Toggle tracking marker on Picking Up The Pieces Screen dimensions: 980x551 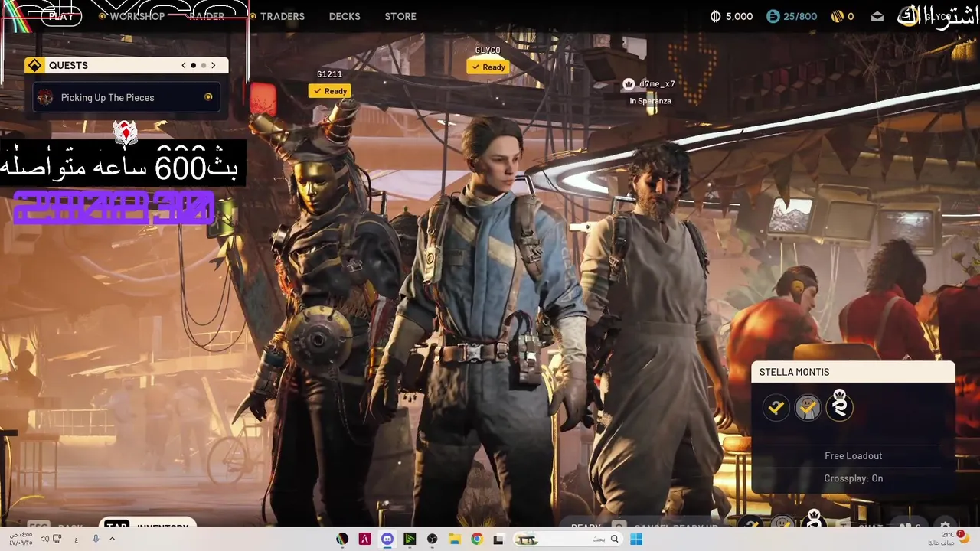pos(208,97)
